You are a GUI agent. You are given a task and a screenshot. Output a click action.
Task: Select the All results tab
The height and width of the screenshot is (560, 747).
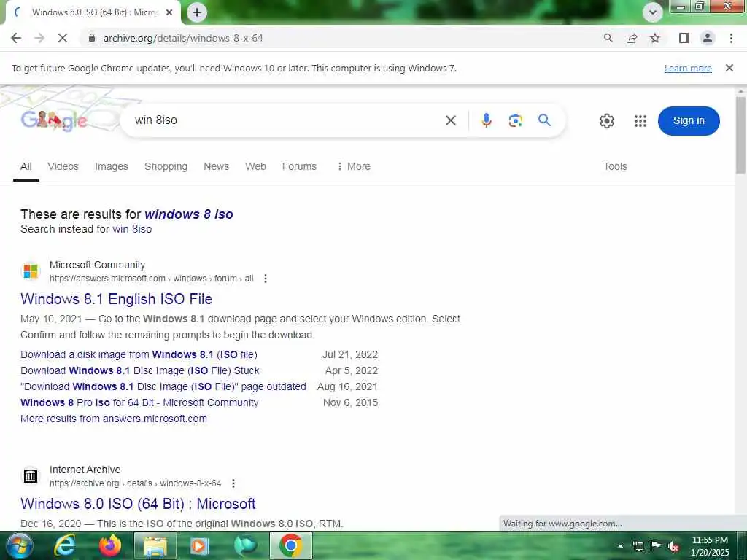pos(26,167)
